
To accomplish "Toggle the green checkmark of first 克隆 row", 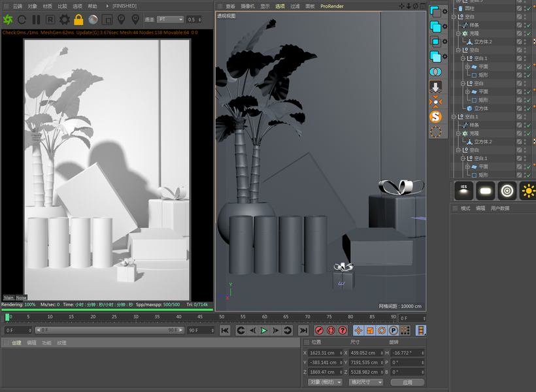I will [x=529, y=33].
